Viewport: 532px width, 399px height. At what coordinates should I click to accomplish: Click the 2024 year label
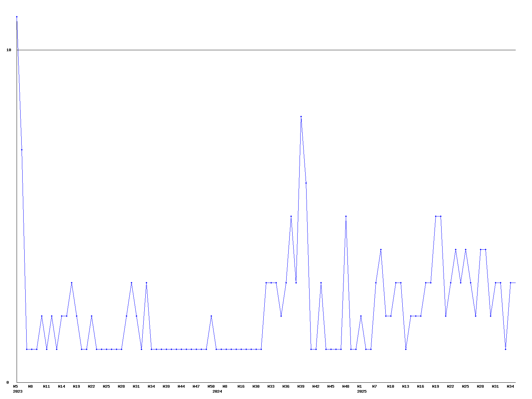217,391
